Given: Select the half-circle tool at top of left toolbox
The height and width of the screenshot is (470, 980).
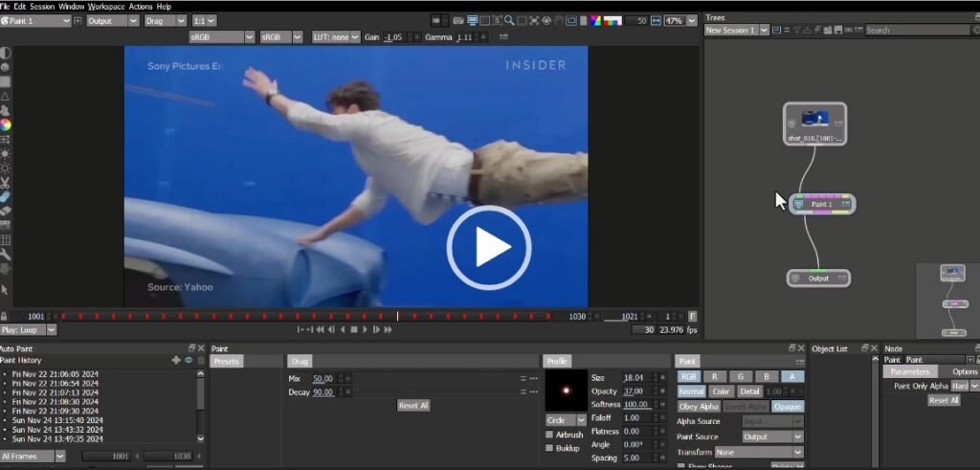Looking at the screenshot, I should pyautogui.click(x=5, y=53).
